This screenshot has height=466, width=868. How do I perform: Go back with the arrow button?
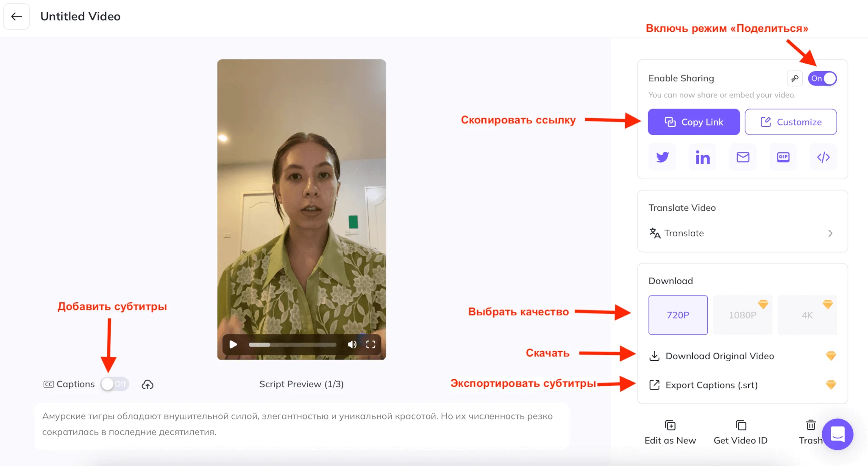pyautogui.click(x=17, y=17)
